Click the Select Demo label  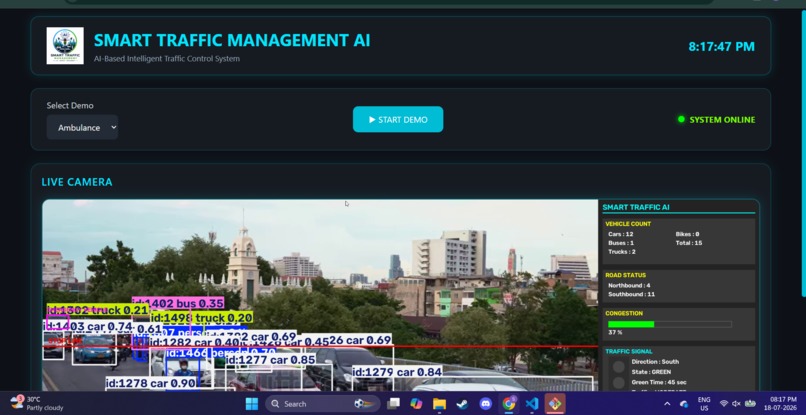coord(70,105)
